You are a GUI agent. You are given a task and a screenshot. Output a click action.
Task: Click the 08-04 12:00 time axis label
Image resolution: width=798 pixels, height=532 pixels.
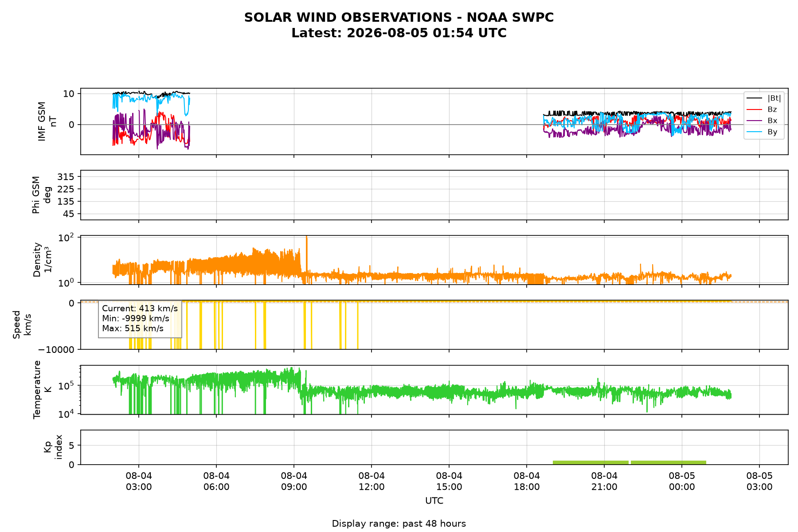(372, 481)
